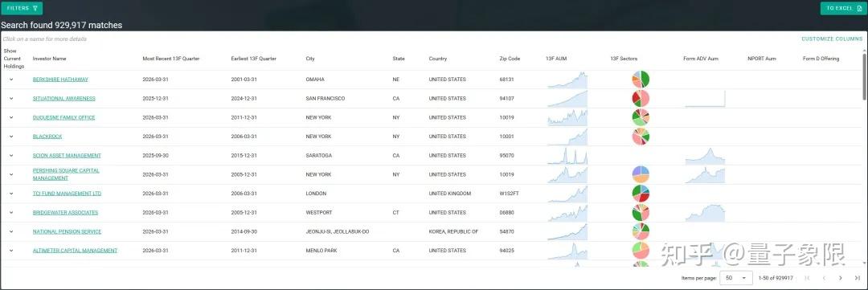Image resolution: width=868 pixels, height=290 pixels.
Task: Open the Filters button
Action: [x=23, y=8]
